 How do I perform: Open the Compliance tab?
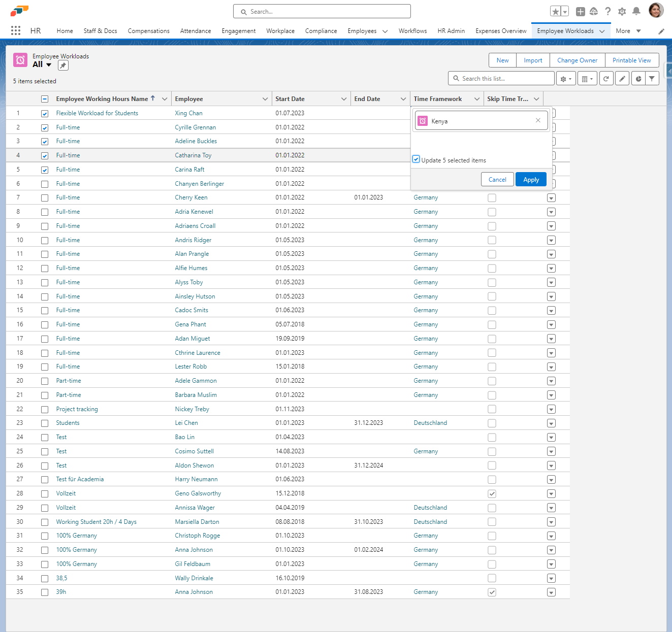click(321, 31)
